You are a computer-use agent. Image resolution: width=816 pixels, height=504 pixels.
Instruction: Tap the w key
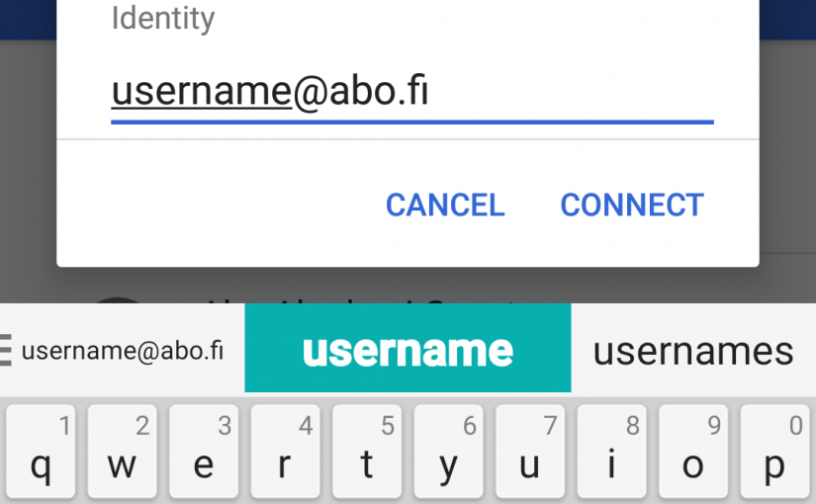pyautogui.click(x=123, y=452)
